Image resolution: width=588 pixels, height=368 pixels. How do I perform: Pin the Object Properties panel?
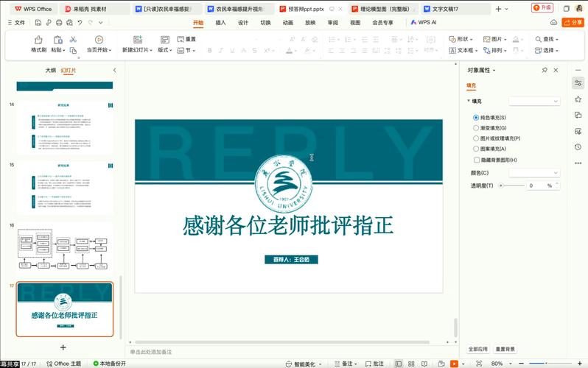(x=545, y=70)
